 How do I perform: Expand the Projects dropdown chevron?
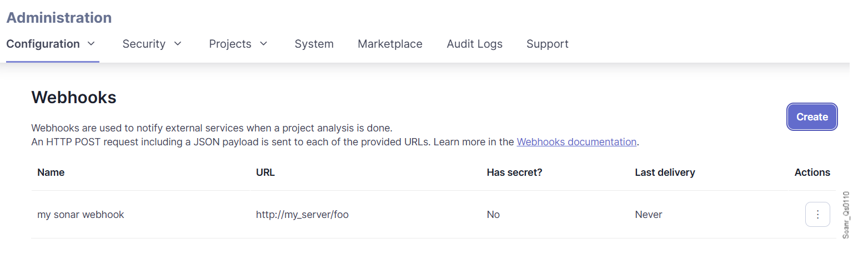coord(264,43)
